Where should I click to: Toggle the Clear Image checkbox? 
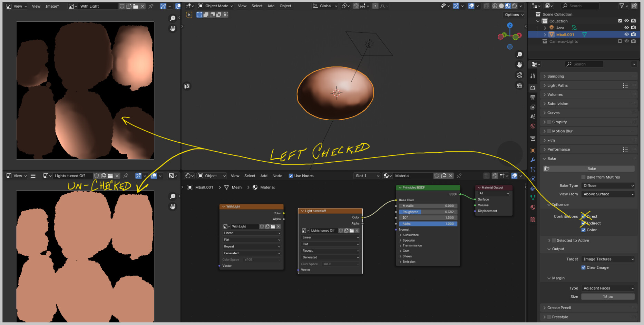pos(583,267)
